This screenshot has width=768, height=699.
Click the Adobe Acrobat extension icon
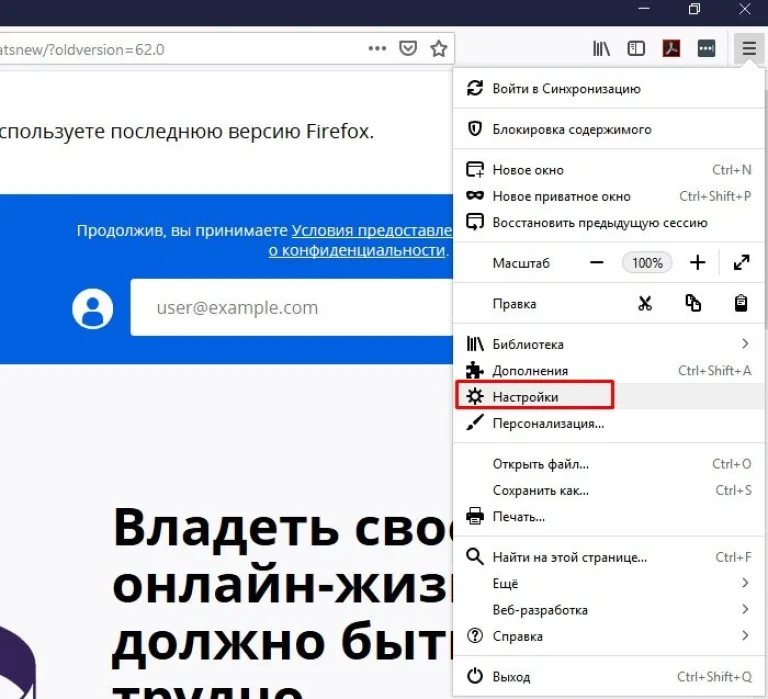tap(671, 48)
